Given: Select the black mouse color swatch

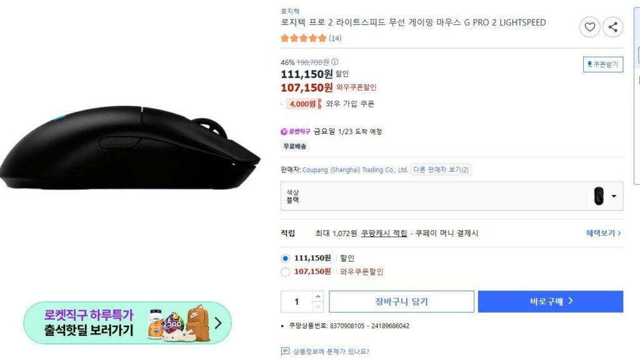Looking at the screenshot, I should point(597,197).
